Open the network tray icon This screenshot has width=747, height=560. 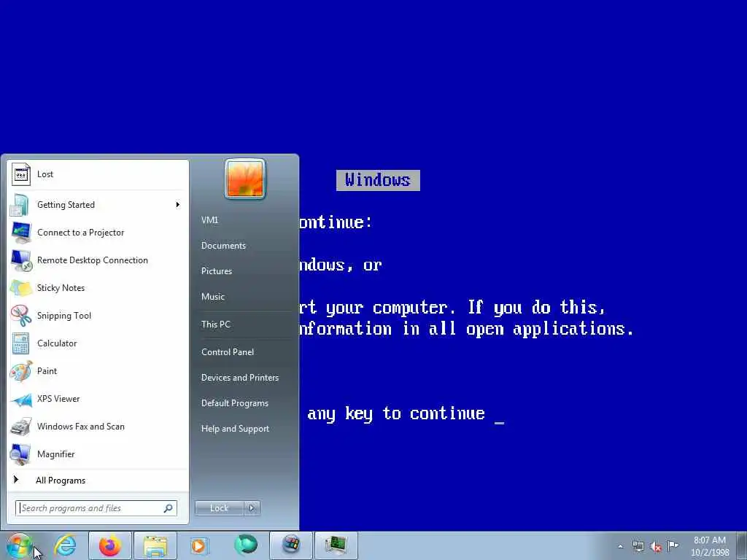tap(638, 547)
